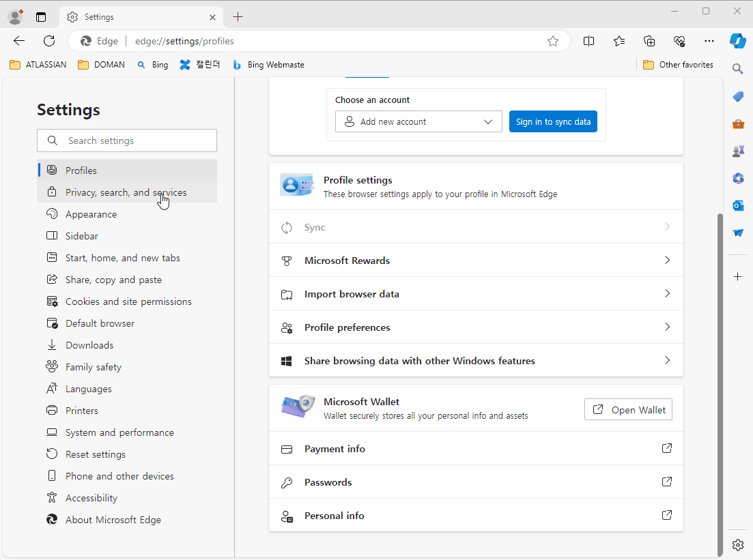Open the Outlook sidebar icon
The height and width of the screenshot is (560, 753).
(x=737, y=205)
